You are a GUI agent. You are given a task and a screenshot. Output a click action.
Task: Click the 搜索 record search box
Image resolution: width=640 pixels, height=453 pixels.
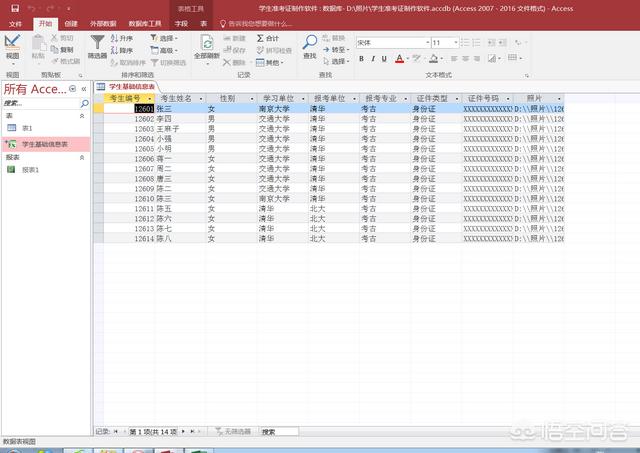(278, 431)
